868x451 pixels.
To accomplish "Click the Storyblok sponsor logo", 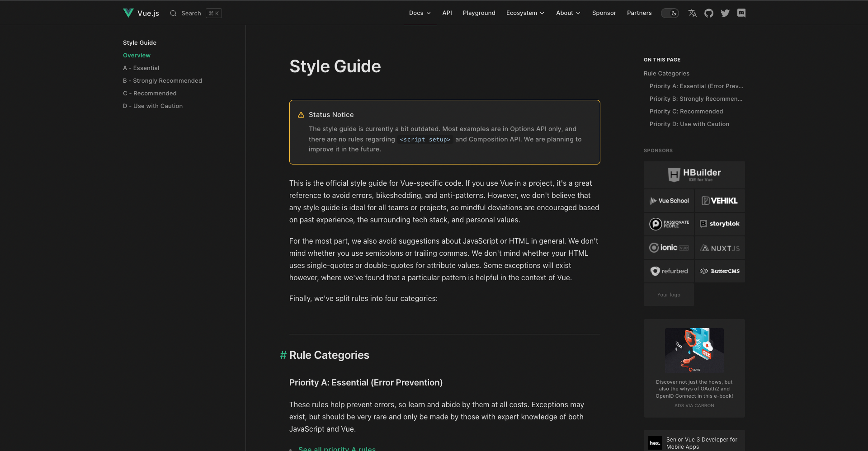I will [720, 224].
